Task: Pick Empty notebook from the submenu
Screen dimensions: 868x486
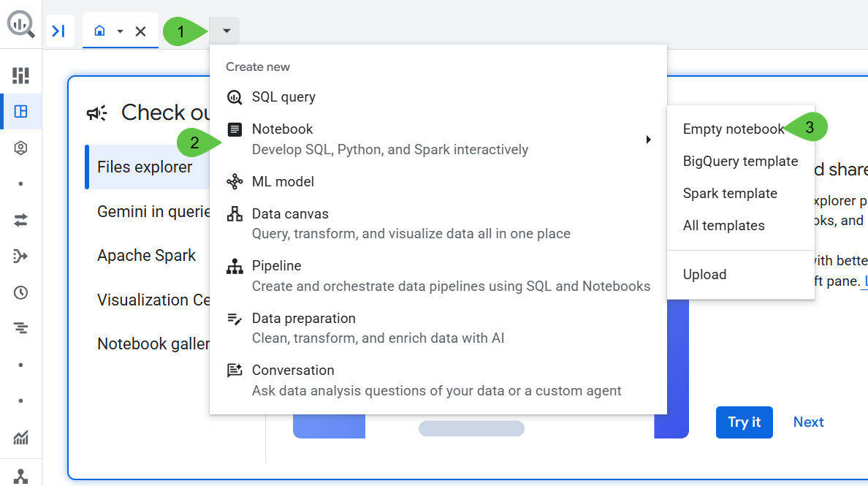Action: [x=733, y=129]
